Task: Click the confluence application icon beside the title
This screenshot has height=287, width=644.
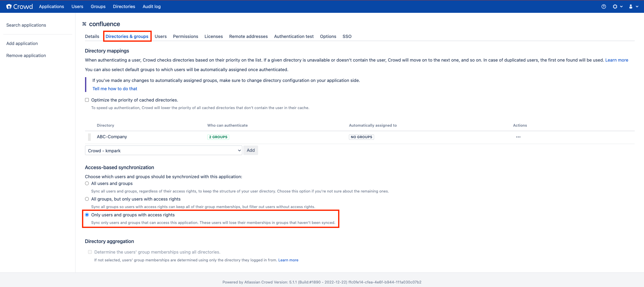Action: coord(84,24)
